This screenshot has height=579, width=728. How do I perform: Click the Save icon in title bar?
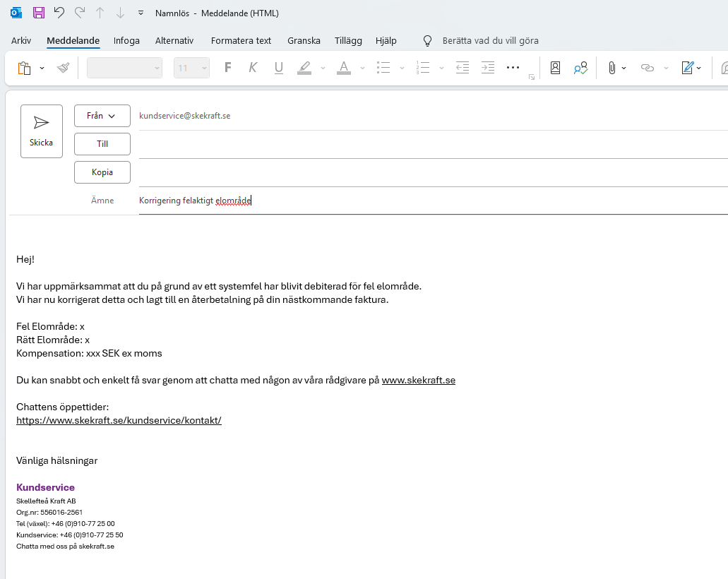[39, 13]
